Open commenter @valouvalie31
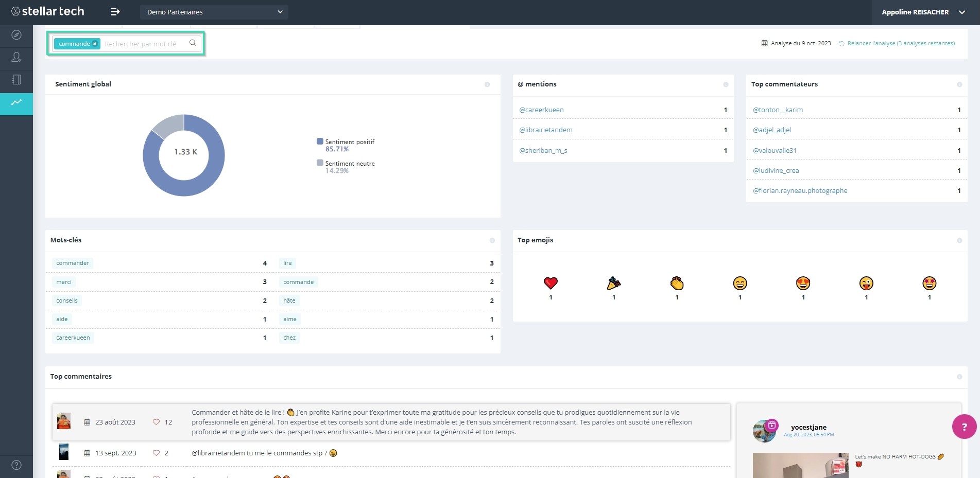The width and height of the screenshot is (980, 478). pos(775,150)
